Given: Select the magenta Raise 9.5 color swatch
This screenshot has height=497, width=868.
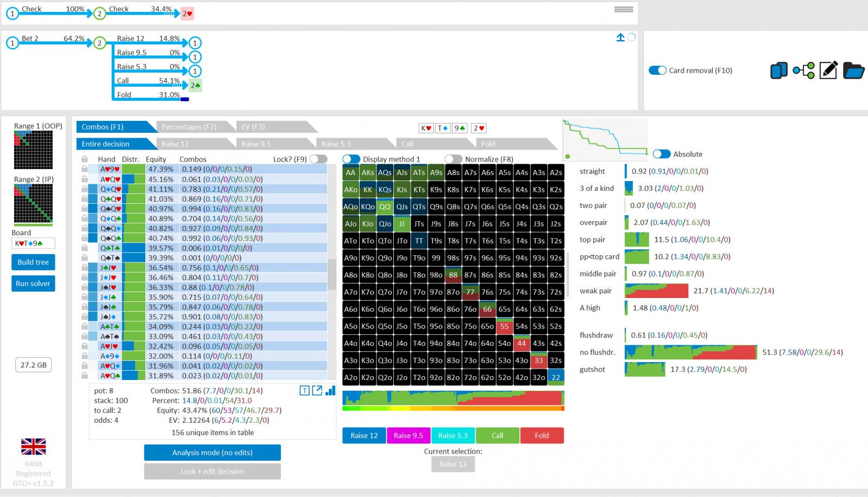Looking at the screenshot, I should tap(408, 436).
